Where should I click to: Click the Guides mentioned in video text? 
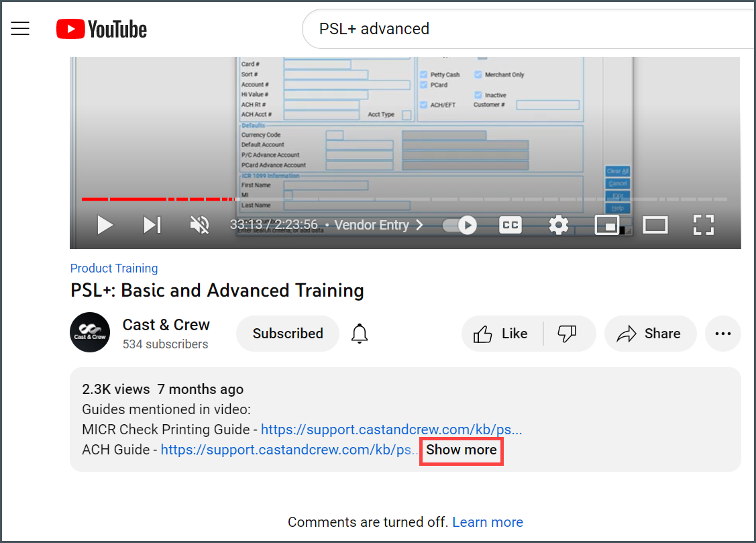[x=166, y=409]
